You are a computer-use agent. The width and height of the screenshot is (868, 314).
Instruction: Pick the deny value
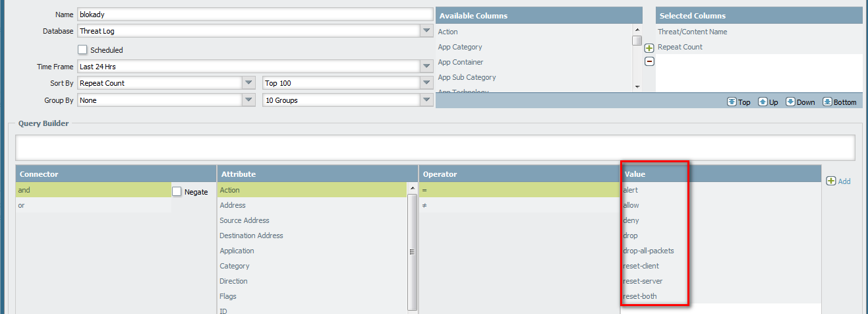pyautogui.click(x=721, y=220)
